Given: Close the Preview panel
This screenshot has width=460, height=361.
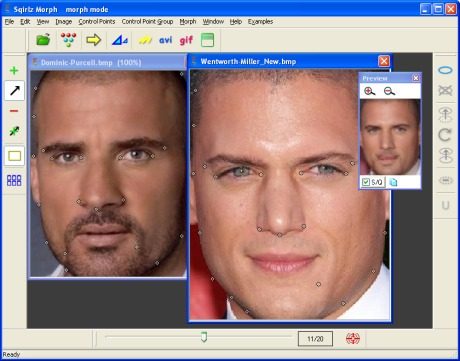Looking at the screenshot, I should 416,78.
